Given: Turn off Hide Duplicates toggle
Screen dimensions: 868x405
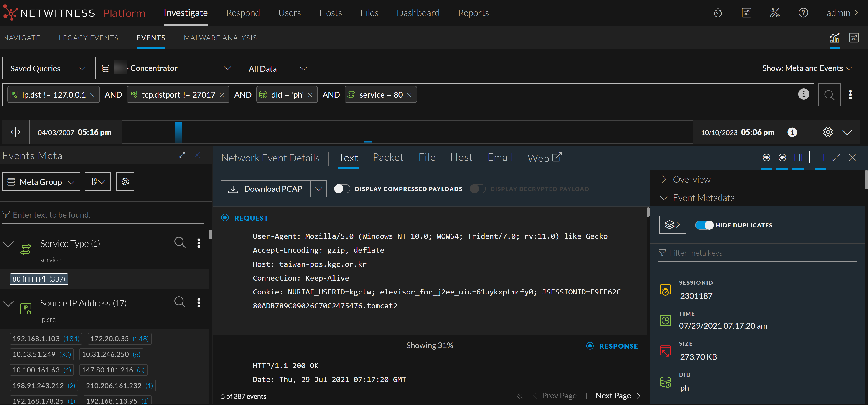Looking at the screenshot, I should (704, 225).
